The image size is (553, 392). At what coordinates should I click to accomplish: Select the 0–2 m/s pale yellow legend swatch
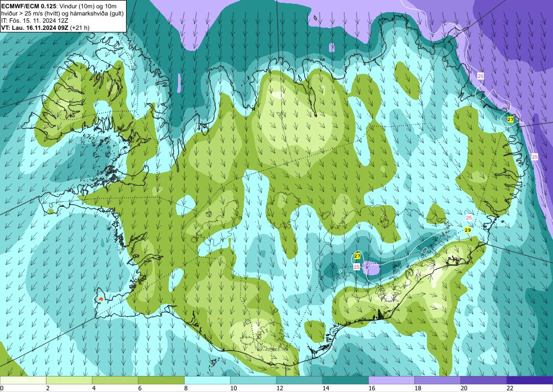coord(23,380)
